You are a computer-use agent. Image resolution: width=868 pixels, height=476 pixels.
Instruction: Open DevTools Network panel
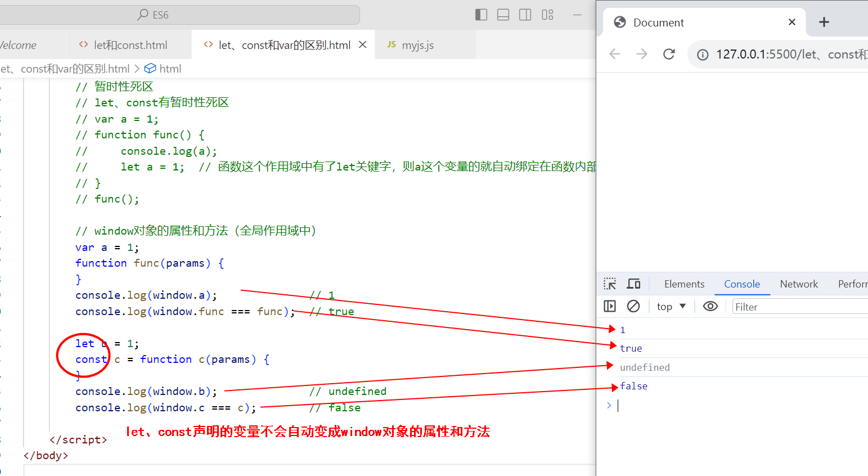point(799,284)
